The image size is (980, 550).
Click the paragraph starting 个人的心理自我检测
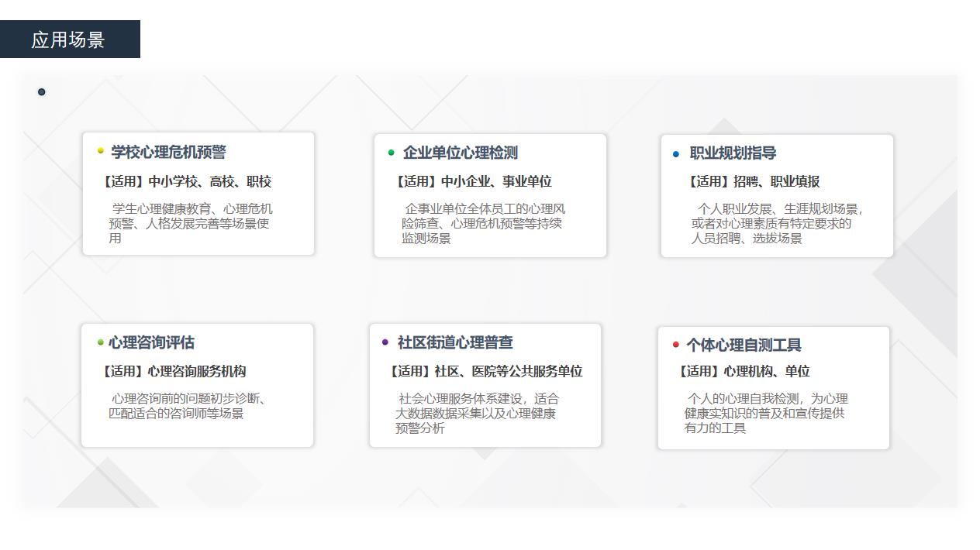pyautogui.click(x=766, y=413)
